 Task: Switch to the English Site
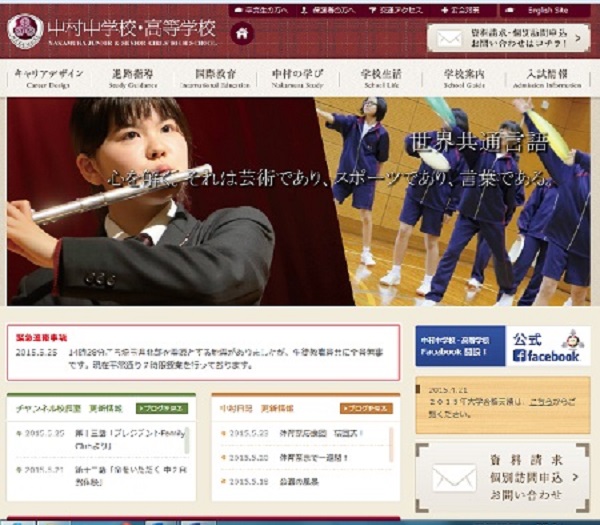pos(547,10)
